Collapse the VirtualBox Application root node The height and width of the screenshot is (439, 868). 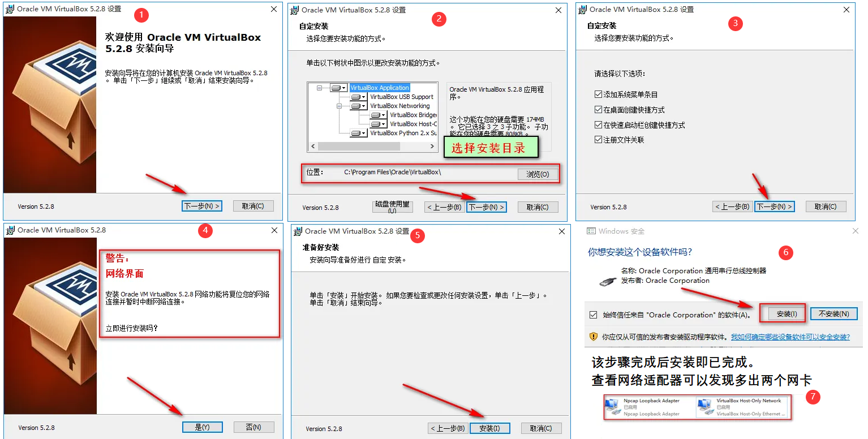click(x=320, y=88)
